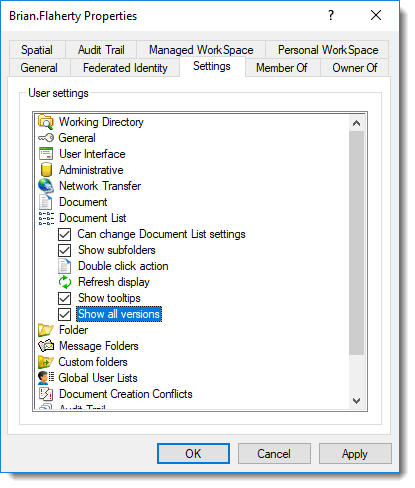This screenshot has width=415, height=488.
Task: Select the User Interface tree item label
Action: coord(92,154)
